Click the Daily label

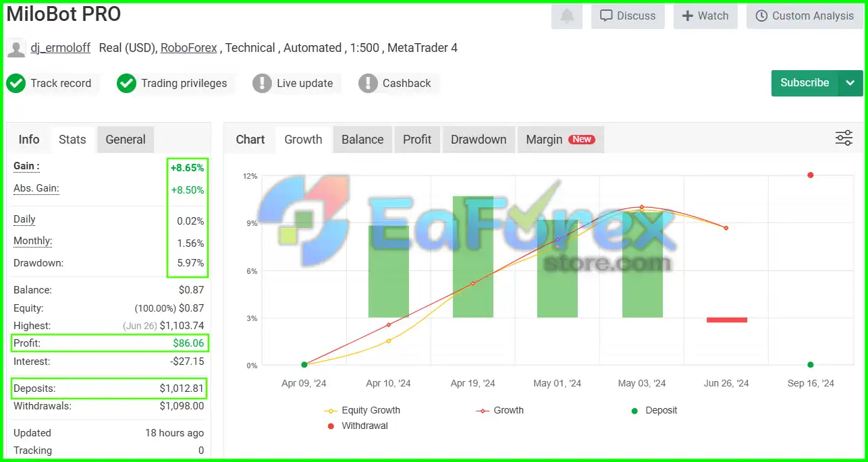24,219
